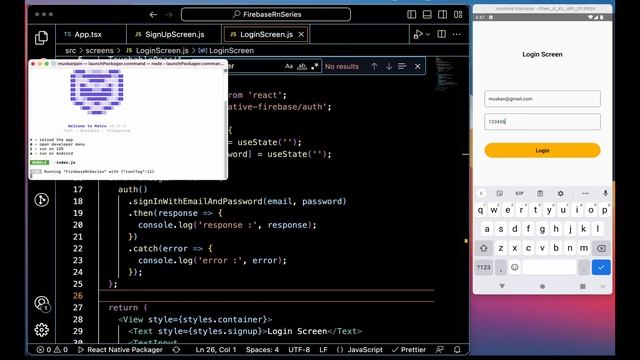Screen dimensions: 640x360
Task: Split the editor to the right
Action: click(x=442, y=34)
